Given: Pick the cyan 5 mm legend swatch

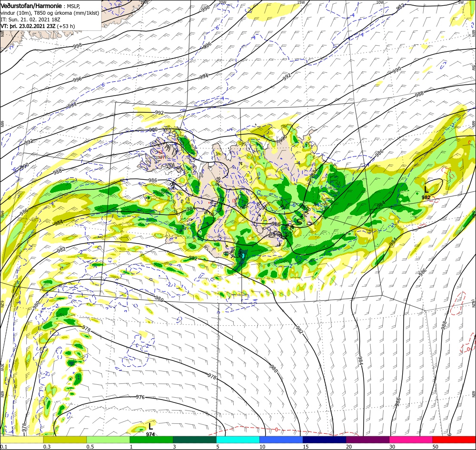Looking at the screenshot, I should pos(238,440).
